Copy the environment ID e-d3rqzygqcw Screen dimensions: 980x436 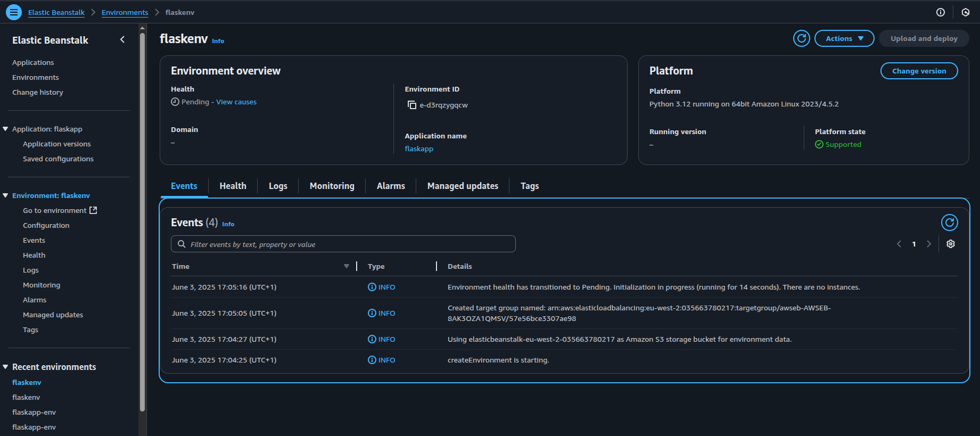tap(411, 105)
